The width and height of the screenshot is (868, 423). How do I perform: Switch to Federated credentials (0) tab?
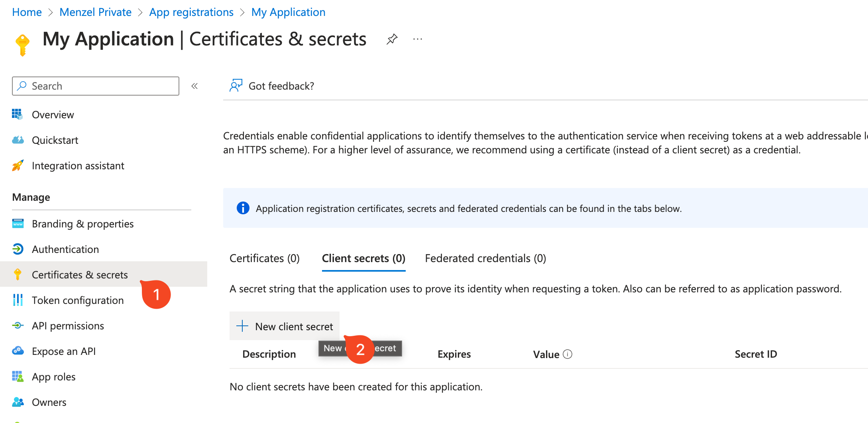485,258
